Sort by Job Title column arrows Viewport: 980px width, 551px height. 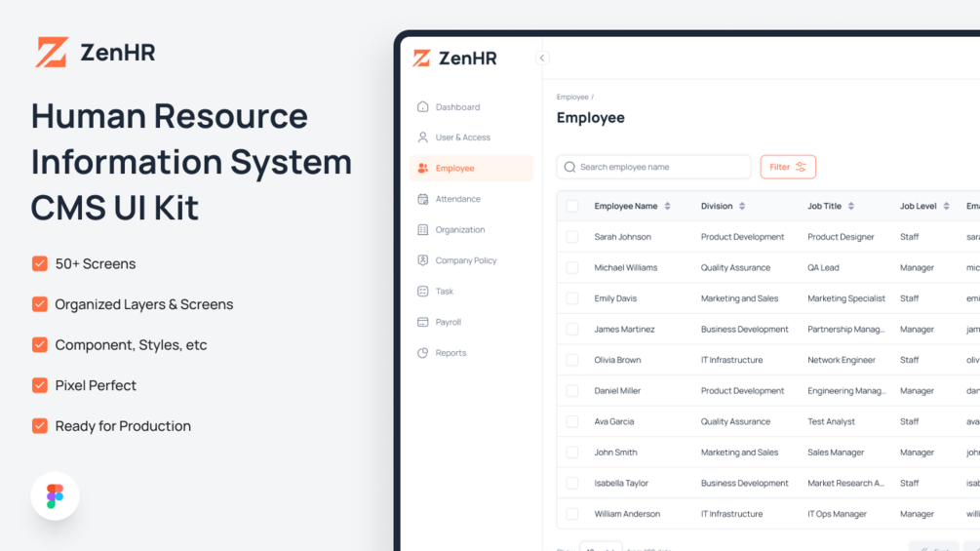(x=850, y=206)
